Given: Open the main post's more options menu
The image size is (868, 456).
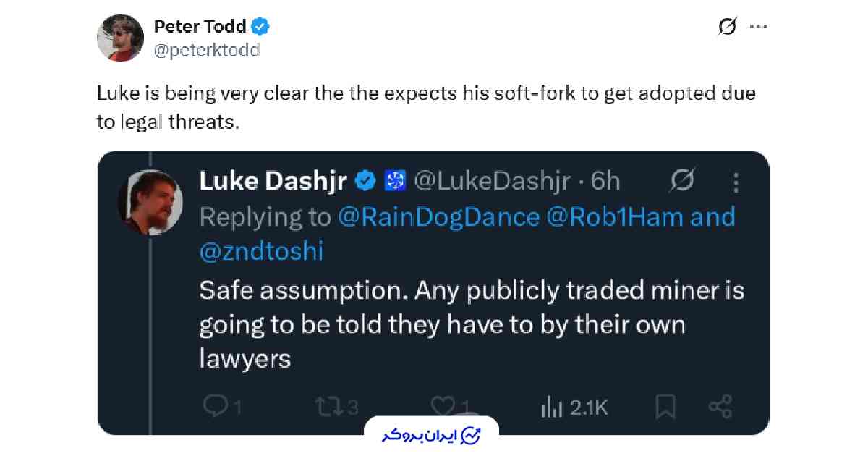Looking at the screenshot, I should coord(758,27).
